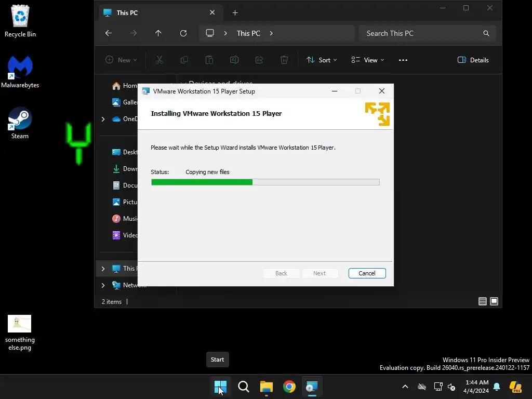Image resolution: width=532 pixels, height=399 pixels.
Task: Open the New dropdown in Explorer toolbar
Action: (x=121, y=60)
